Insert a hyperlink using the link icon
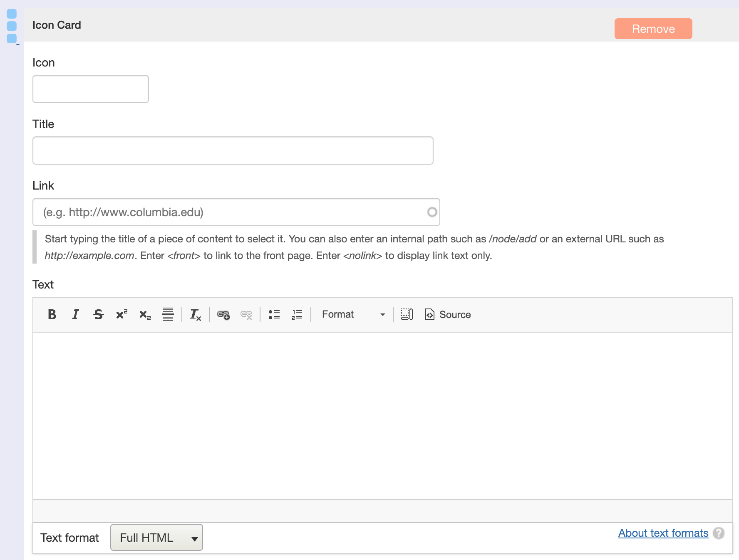This screenshot has width=739, height=560. [223, 315]
